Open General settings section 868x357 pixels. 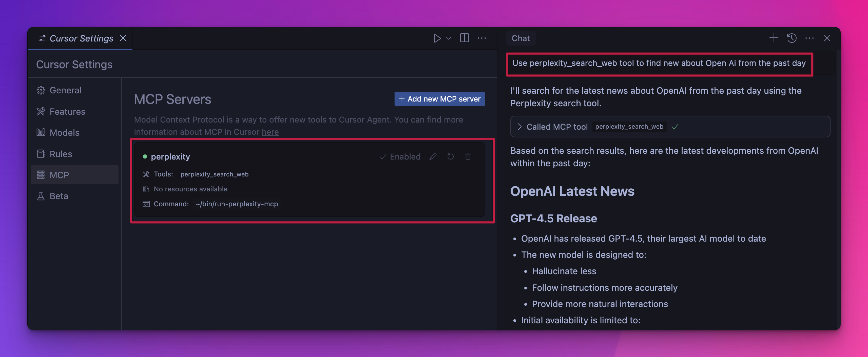(x=74, y=90)
